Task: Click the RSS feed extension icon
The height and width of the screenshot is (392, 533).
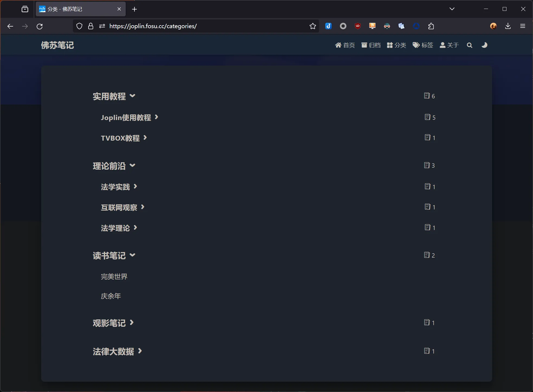Action: point(372,26)
